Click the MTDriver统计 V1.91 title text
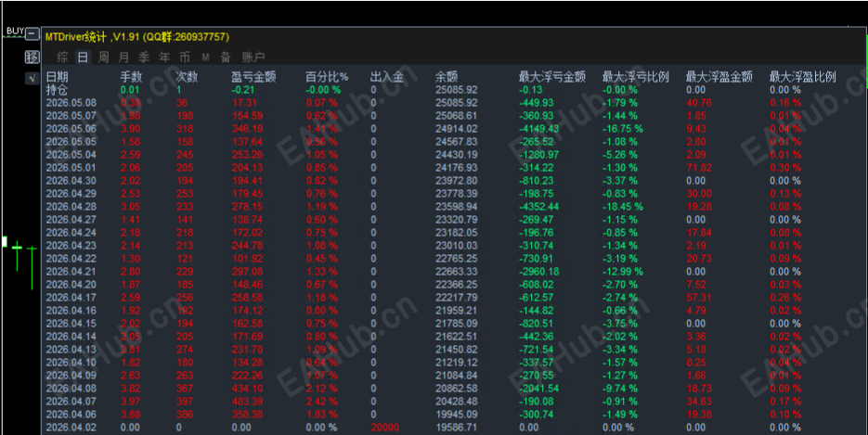Viewport: 868px width, 435px height. tap(136, 37)
